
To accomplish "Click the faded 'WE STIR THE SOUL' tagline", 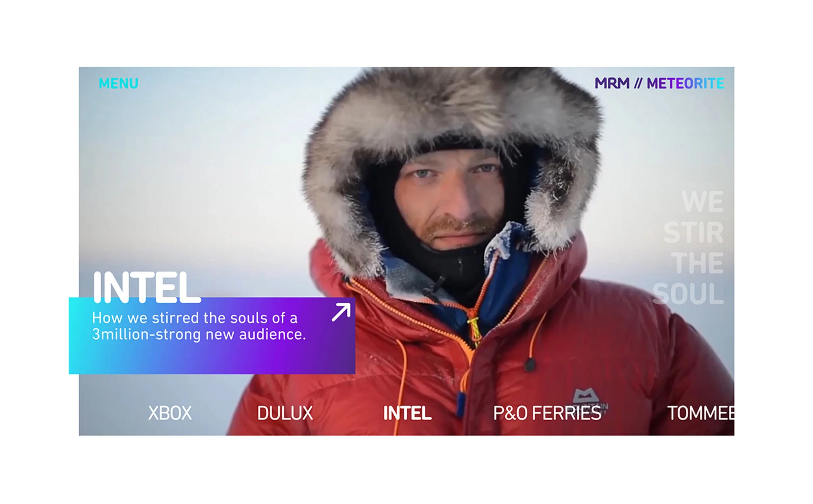I will click(688, 248).
